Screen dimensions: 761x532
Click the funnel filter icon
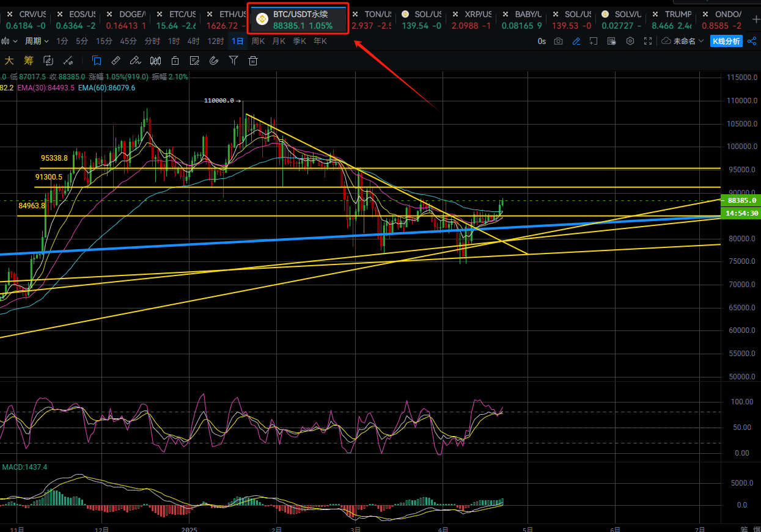[233, 60]
